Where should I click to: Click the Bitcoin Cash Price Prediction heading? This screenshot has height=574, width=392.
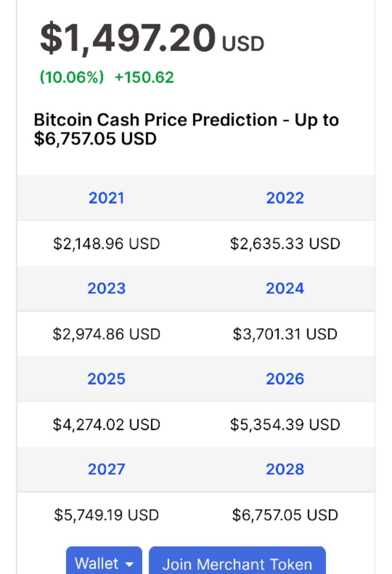tap(186, 129)
